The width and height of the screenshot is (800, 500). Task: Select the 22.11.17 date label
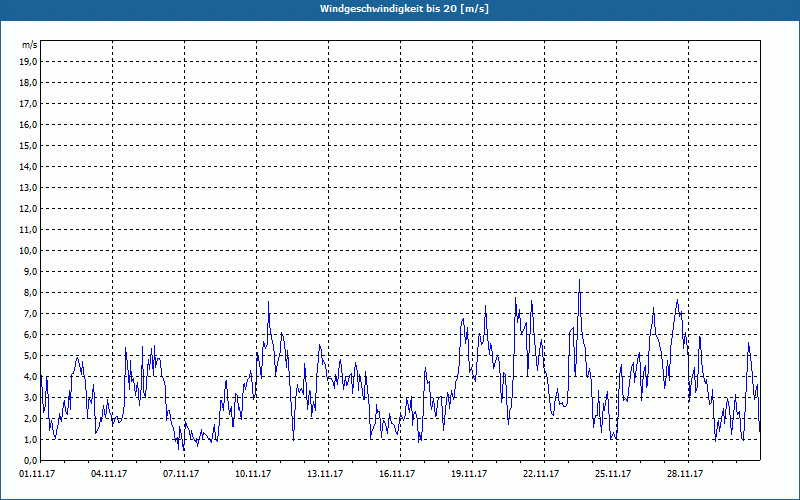(x=541, y=474)
